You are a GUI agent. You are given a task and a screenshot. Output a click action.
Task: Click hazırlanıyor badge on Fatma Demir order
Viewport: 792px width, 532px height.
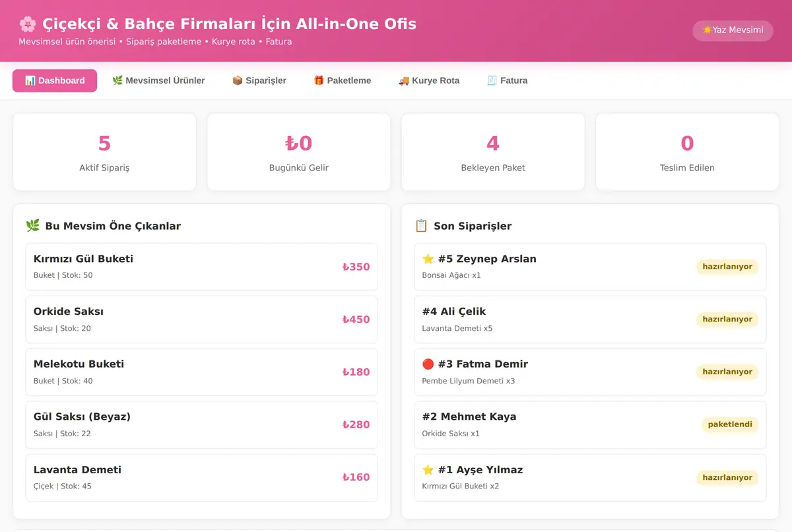click(727, 372)
